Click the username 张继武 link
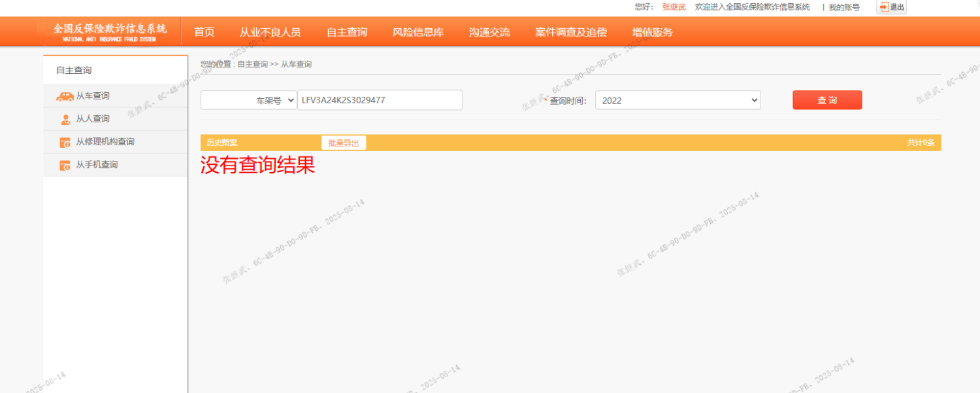The height and width of the screenshot is (393, 980). pos(674,7)
